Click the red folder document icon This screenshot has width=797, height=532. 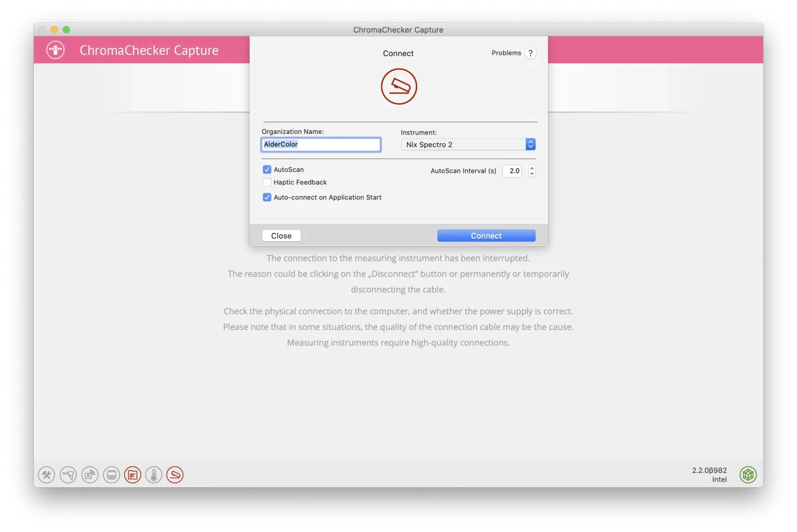(x=133, y=475)
